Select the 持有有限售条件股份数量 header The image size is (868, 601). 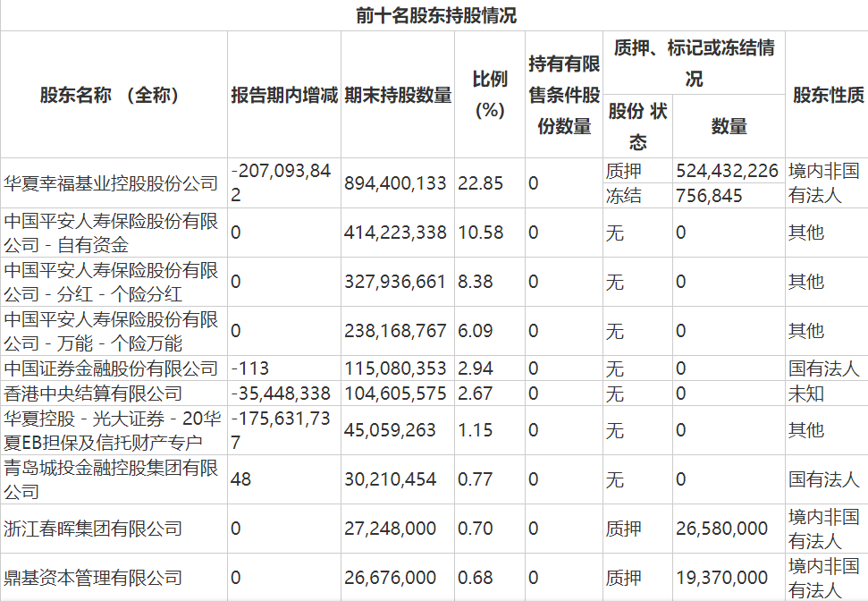click(x=563, y=95)
